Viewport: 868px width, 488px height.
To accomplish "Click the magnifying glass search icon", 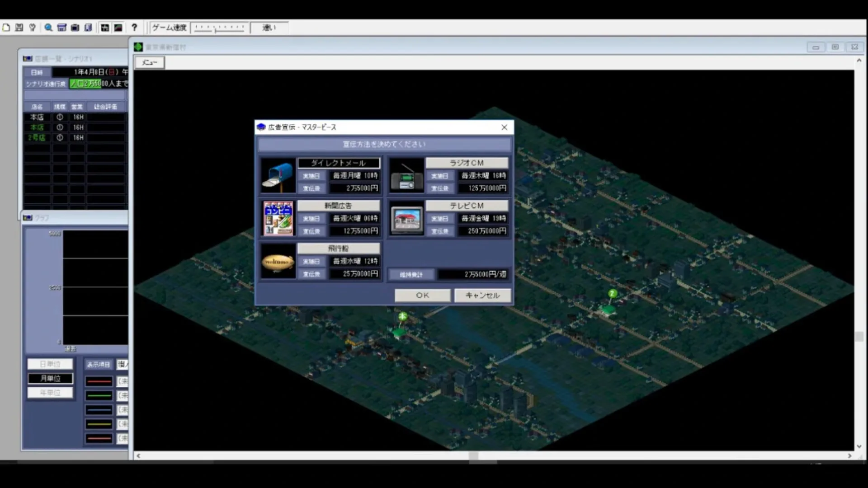I will point(48,28).
